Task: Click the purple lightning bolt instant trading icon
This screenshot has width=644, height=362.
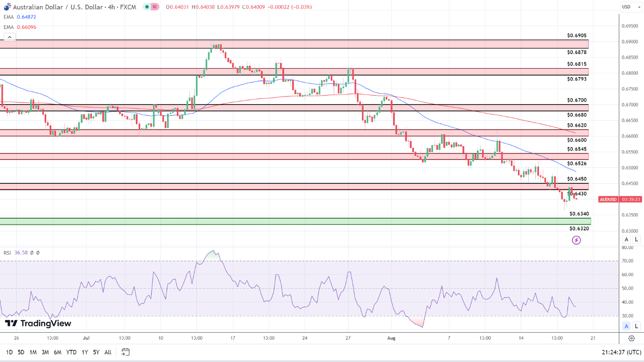Action: [x=576, y=239]
